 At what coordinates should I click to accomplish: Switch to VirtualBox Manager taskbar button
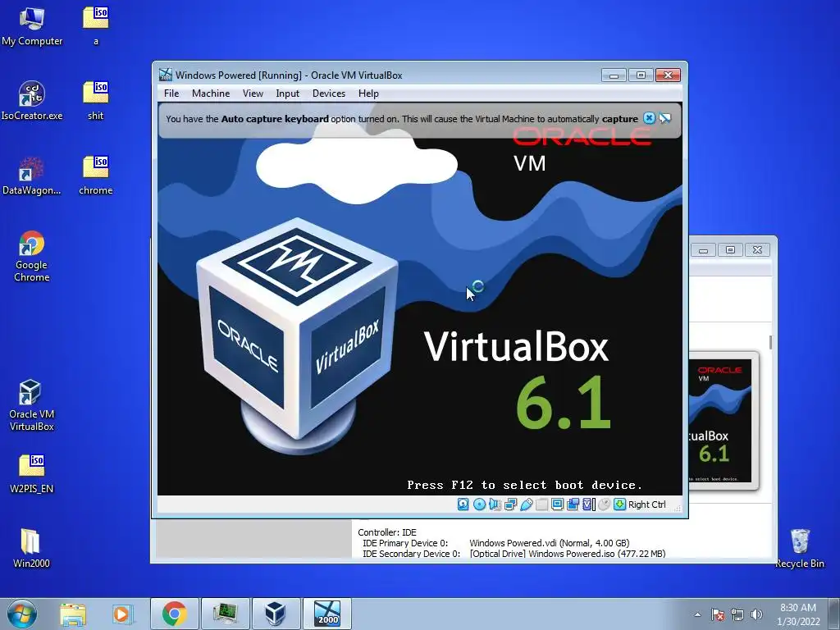point(276,614)
